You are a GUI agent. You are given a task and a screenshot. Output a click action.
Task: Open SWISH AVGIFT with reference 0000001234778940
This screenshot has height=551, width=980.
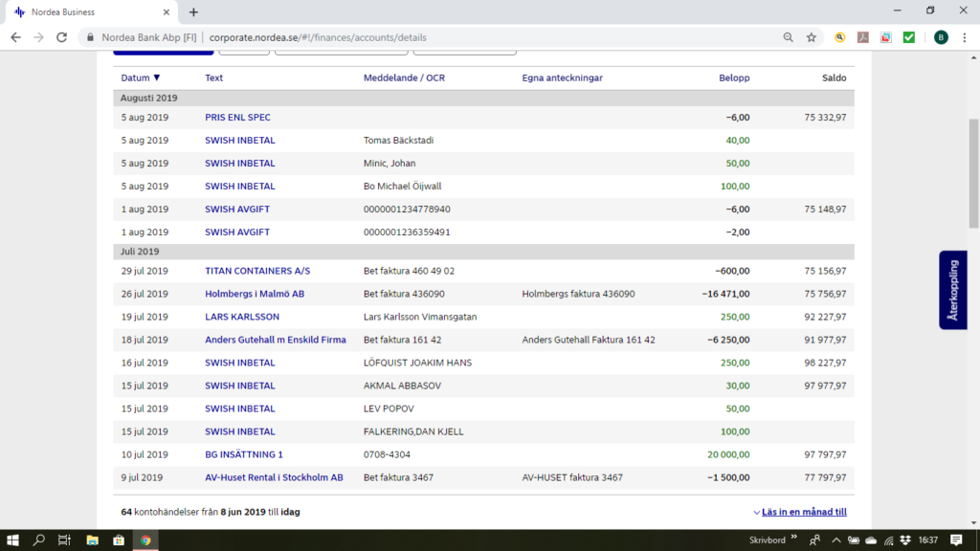tap(237, 209)
